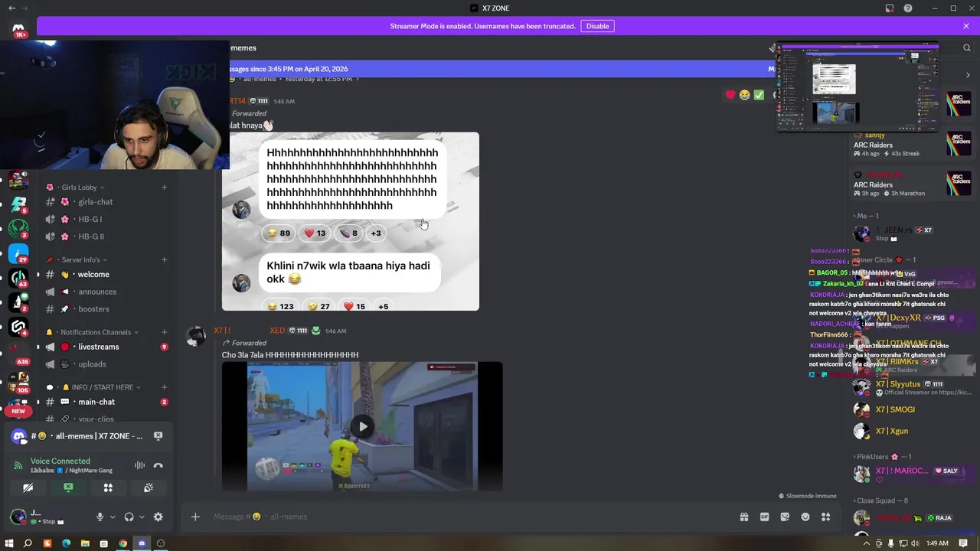Dismiss the Streamer Mode banner
Viewport: 980px width, 551px height.
coord(966,26)
